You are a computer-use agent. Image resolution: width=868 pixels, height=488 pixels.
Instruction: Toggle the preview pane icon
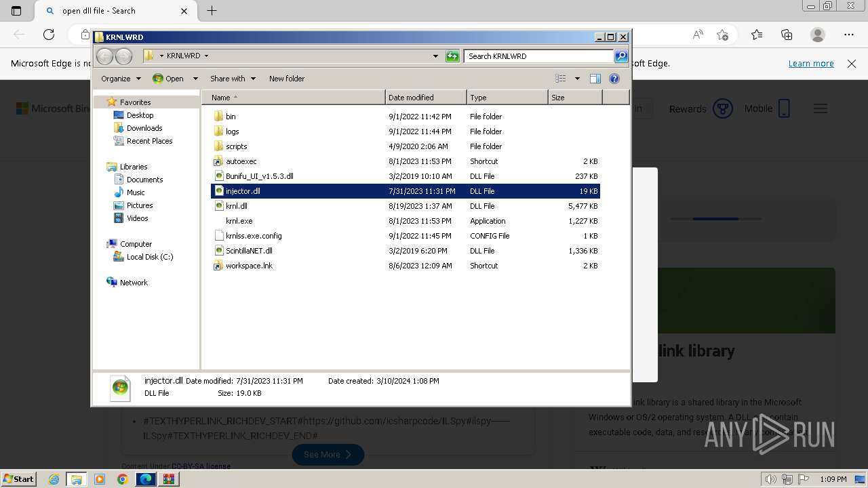595,79
